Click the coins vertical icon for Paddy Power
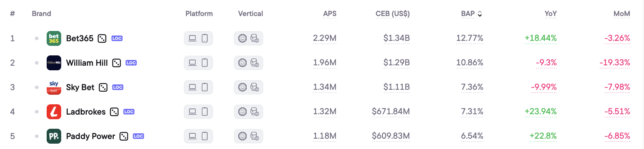Screen dimensions: 644x149 (255, 136)
